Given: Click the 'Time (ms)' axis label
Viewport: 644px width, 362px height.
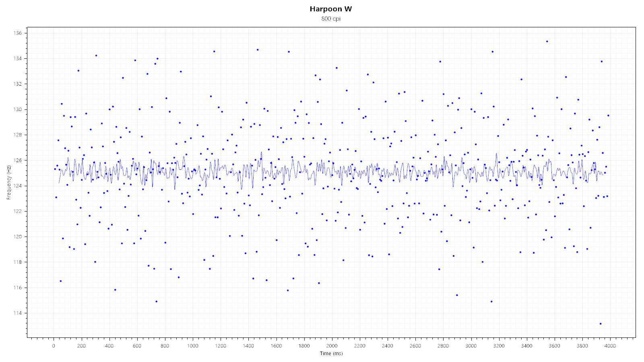Looking at the screenshot, I should click(x=331, y=354).
